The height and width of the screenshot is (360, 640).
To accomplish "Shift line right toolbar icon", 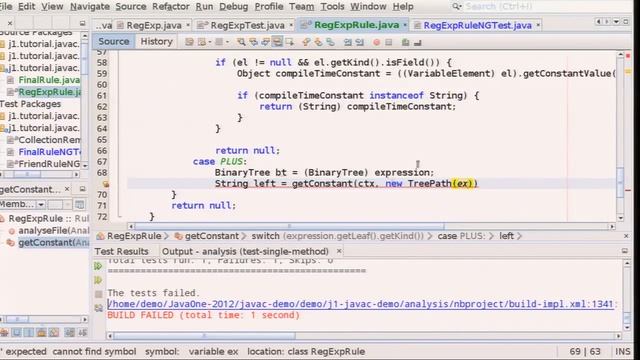I will [360, 42].
